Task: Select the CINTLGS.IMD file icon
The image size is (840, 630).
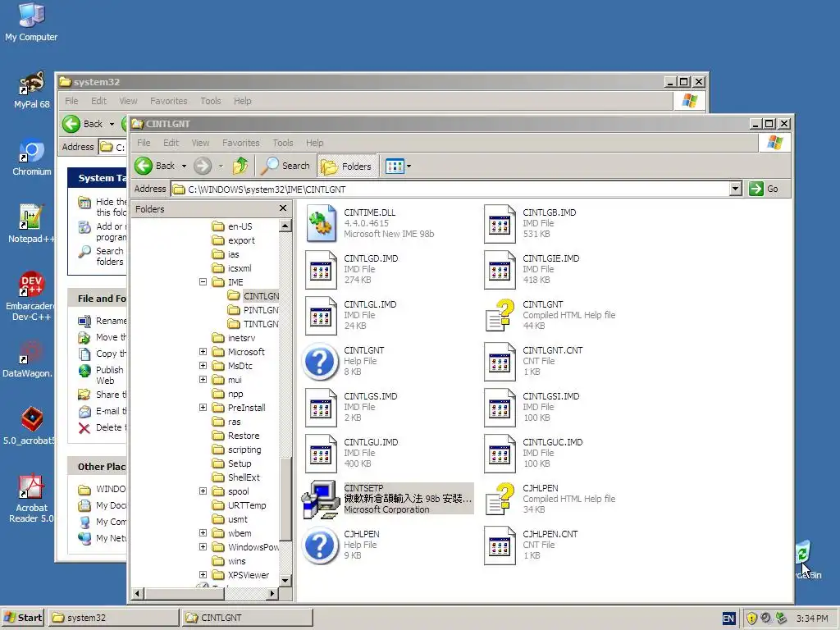Action: pyautogui.click(x=322, y=409)
